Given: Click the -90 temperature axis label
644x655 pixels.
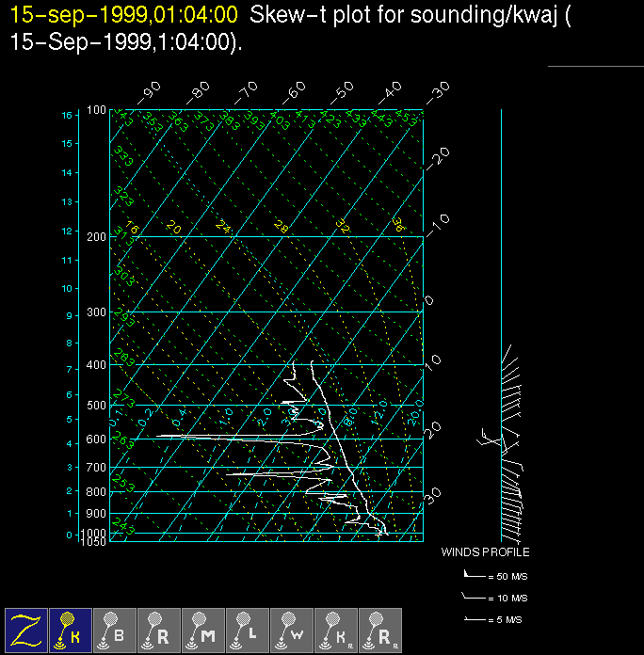Looking at the screenshot, I should 149,92.
